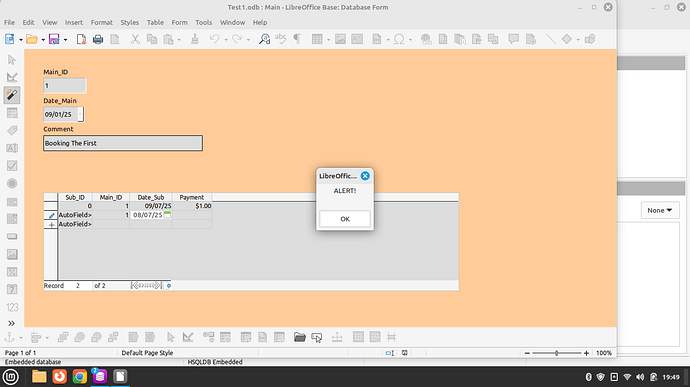Open the Tools menu

[203, 22]
